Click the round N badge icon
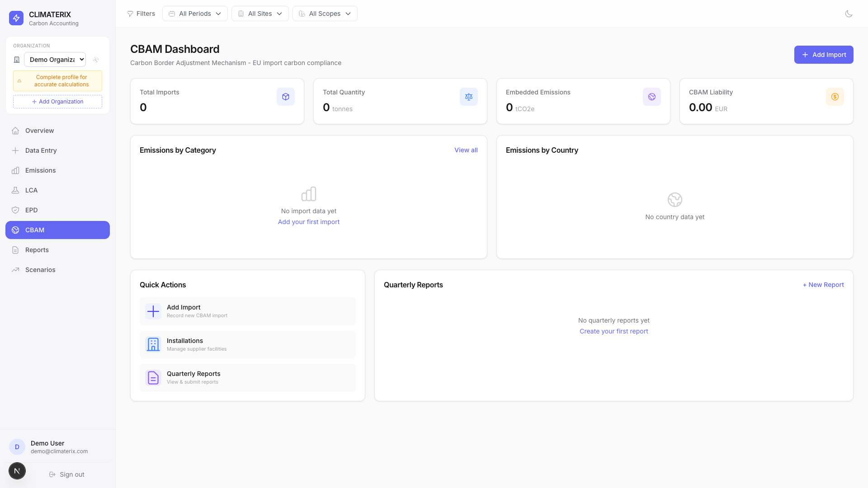The width and height of the screenshot is (868, 488). (17, 471)
